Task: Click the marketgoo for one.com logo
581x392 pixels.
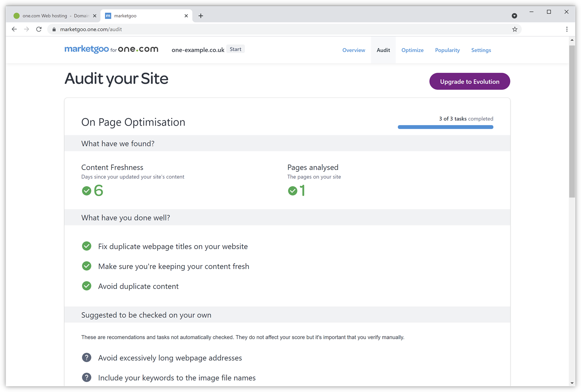Action: click(111, 49)
